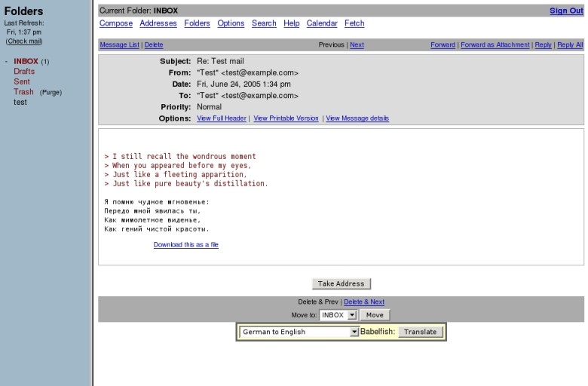View Full Header of message
Viewport: 588px width, 386px height.
click(222, 118)
